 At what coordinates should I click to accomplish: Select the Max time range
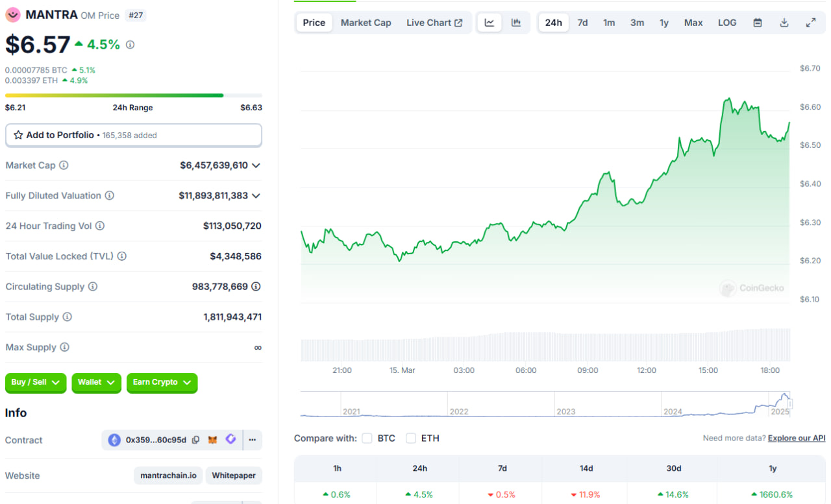[x=693, y=23]
